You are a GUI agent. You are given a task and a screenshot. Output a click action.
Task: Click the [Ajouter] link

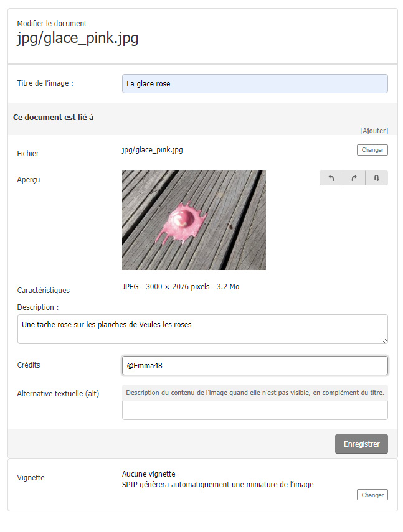tap(374, 131)
